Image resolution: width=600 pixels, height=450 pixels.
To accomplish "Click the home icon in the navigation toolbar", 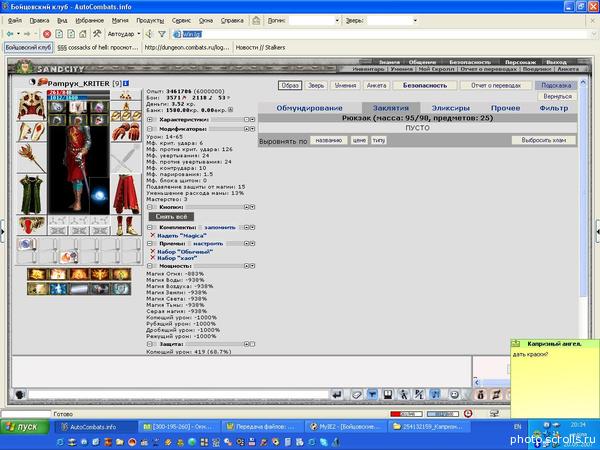I will pos(83,34).
